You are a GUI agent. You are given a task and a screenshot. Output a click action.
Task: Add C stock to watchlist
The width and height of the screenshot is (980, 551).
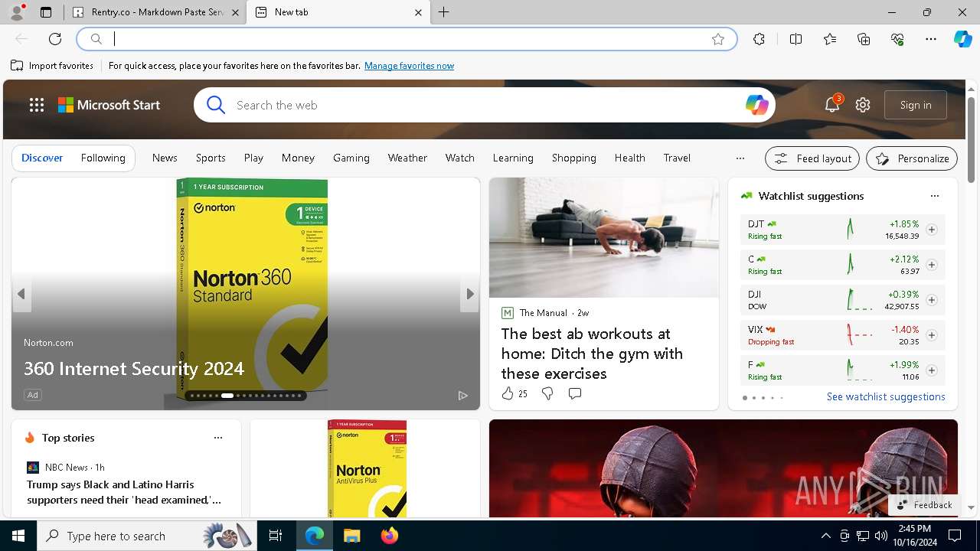coord(932,265)
